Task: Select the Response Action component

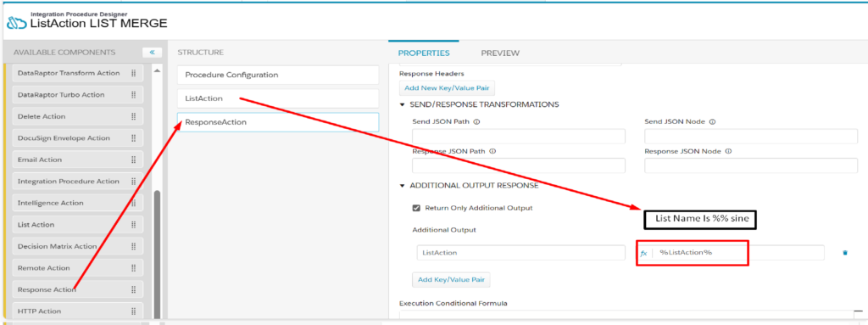Action: [x=77, y=289]
